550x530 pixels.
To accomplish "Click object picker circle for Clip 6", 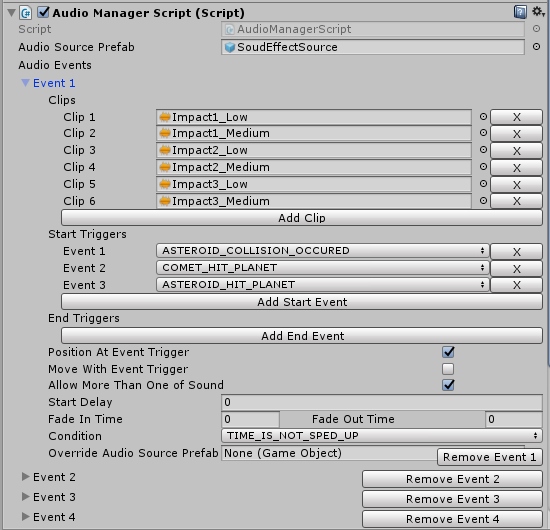I will click(483, 201).
